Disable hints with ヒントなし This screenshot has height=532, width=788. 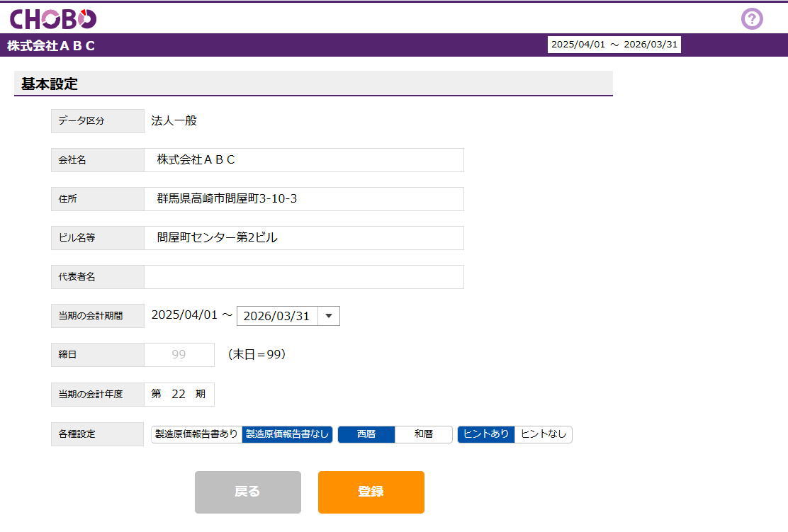click(x=544, y=434)
